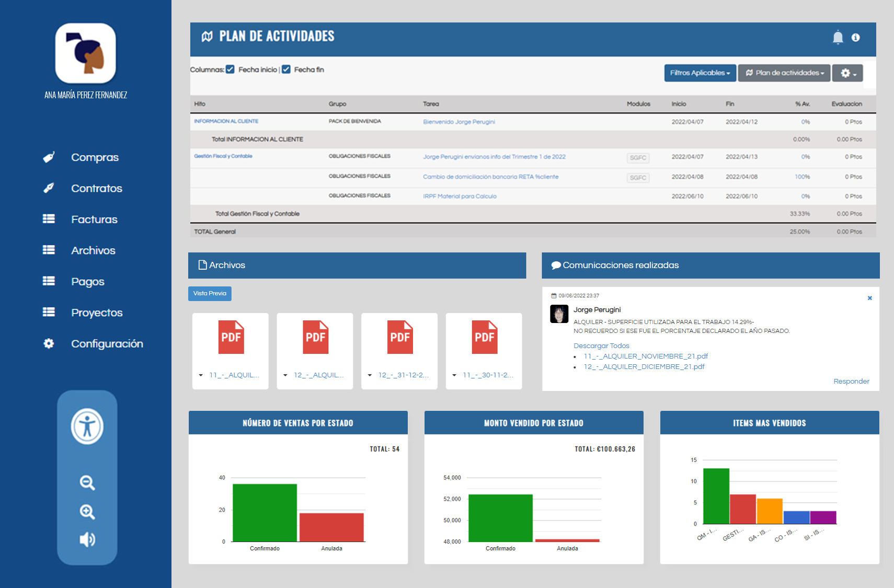Click the zoom in magnifier icon
The height and width of the screenshot is (588, 894).
87,512
